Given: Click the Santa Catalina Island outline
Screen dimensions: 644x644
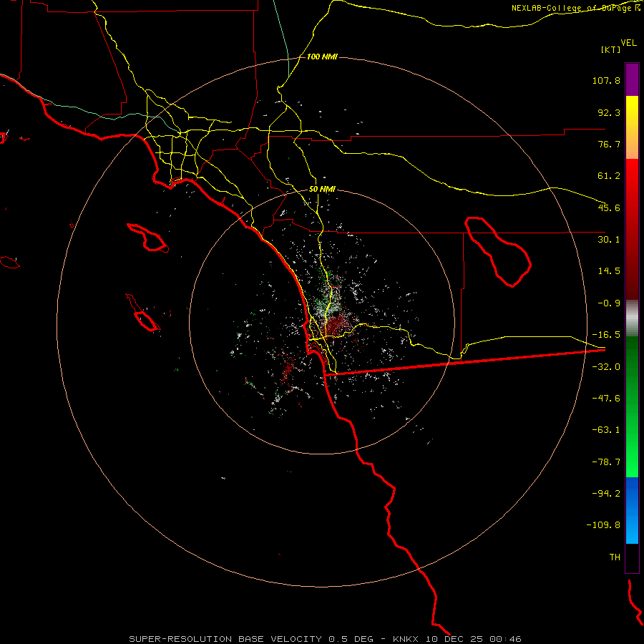Looking at the screenshot, I should pos(148,238).
